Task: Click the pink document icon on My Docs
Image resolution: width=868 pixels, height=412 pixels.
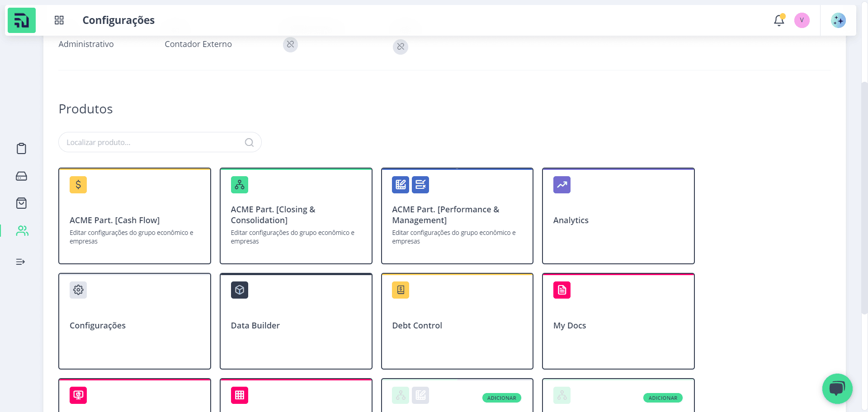Action: (562, 290)
